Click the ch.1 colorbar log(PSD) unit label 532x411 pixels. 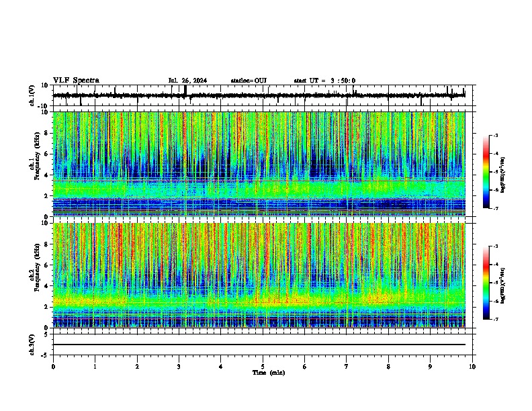pyautogui.click(x=503, y=175)
